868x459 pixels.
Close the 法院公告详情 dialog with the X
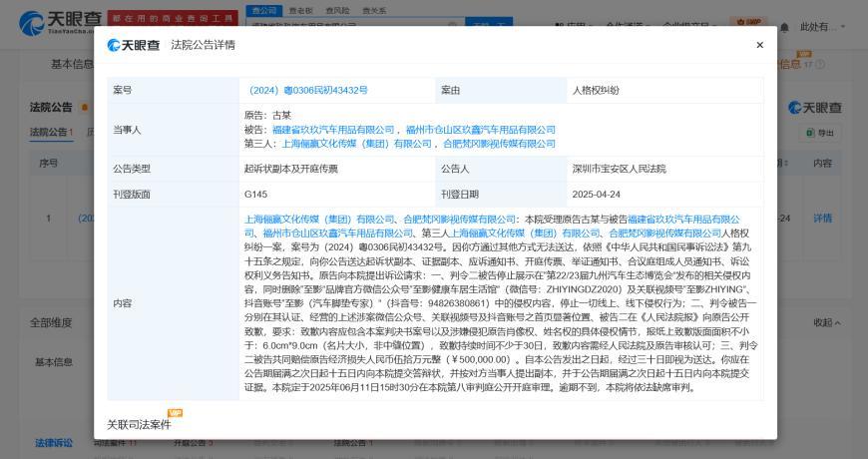click(759, 45)
